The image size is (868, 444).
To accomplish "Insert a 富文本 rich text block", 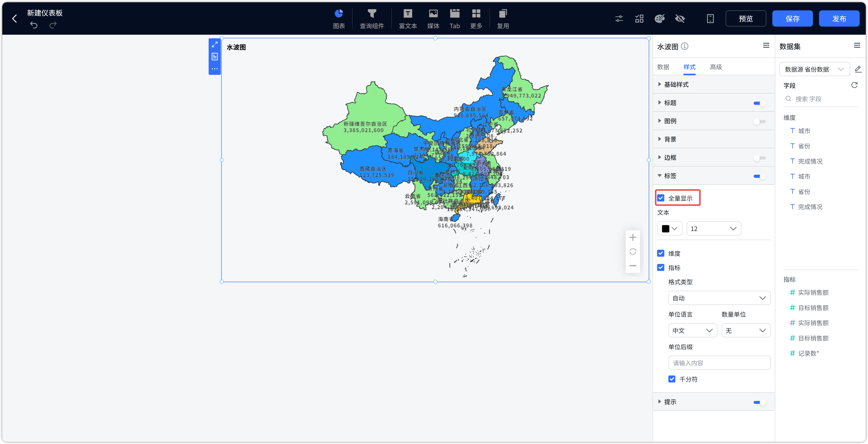I will tap(408, 19).
